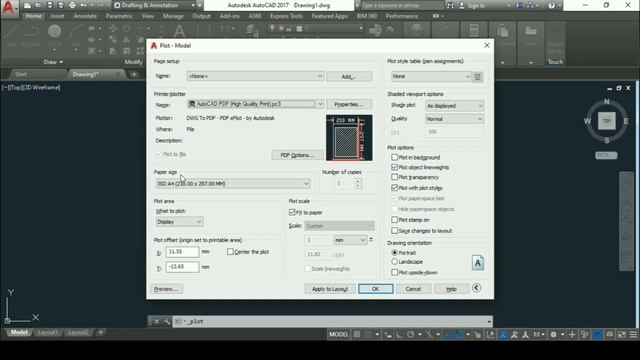
Task: Open the Page setup Name dropdown
Action: [x=255, y=76]
